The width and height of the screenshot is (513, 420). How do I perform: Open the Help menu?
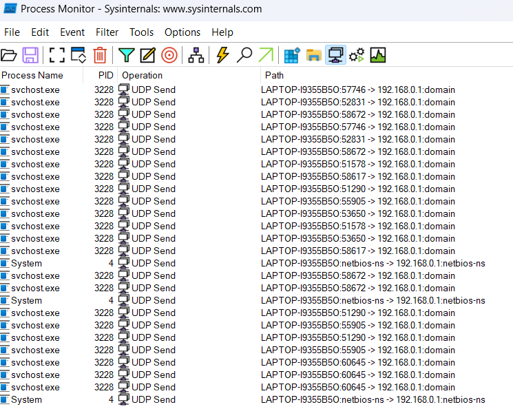pos(222,32)
